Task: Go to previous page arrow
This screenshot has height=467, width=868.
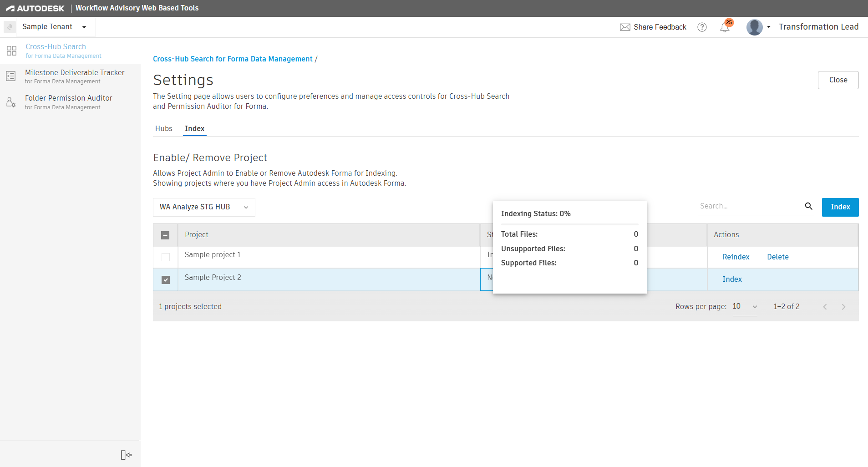Action: 825,307
